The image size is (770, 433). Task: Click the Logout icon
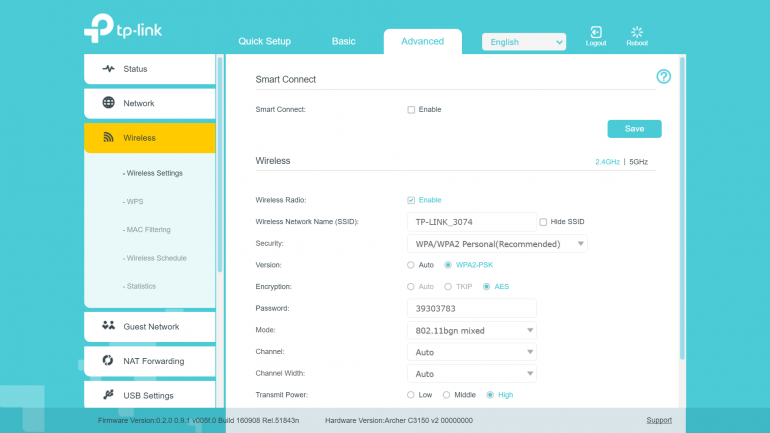[596, 32]
